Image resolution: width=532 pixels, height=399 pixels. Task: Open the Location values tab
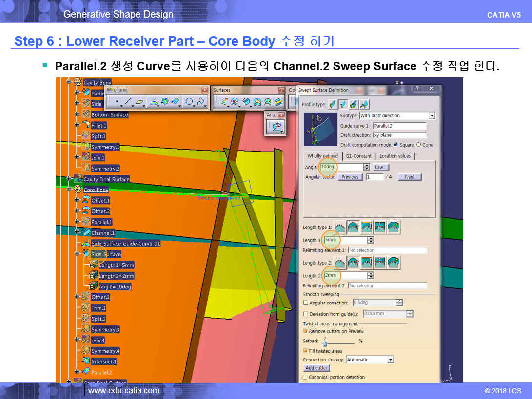click(x=395, y=156)
